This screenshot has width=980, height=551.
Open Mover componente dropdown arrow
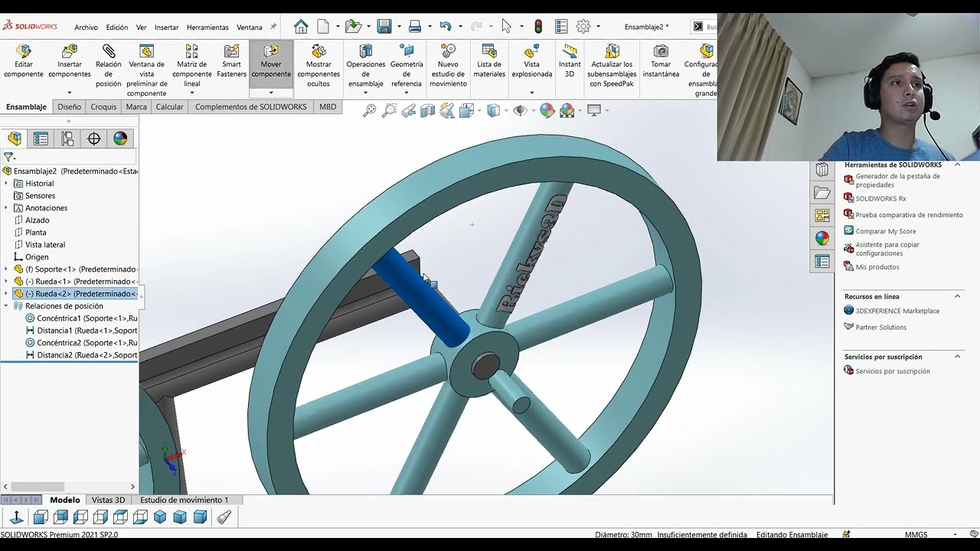point(271,93)
